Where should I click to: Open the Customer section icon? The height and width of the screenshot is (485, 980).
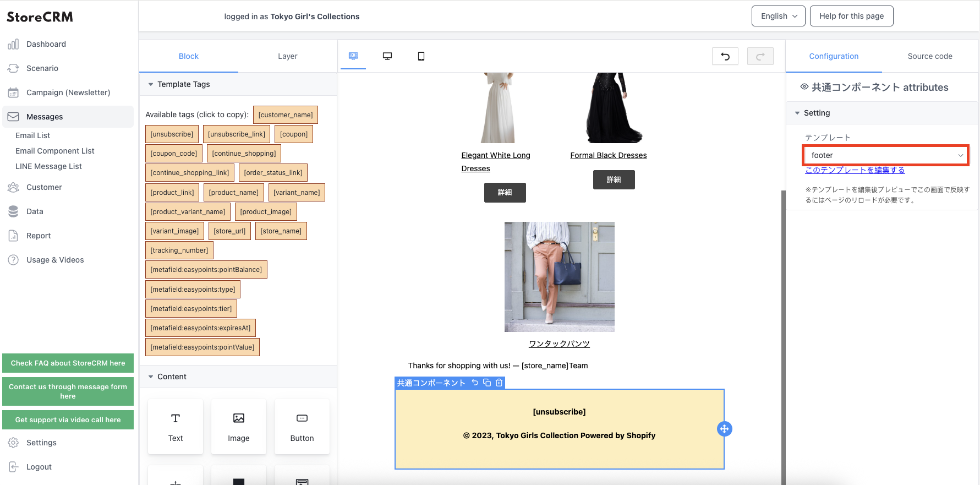coord(13,187)
